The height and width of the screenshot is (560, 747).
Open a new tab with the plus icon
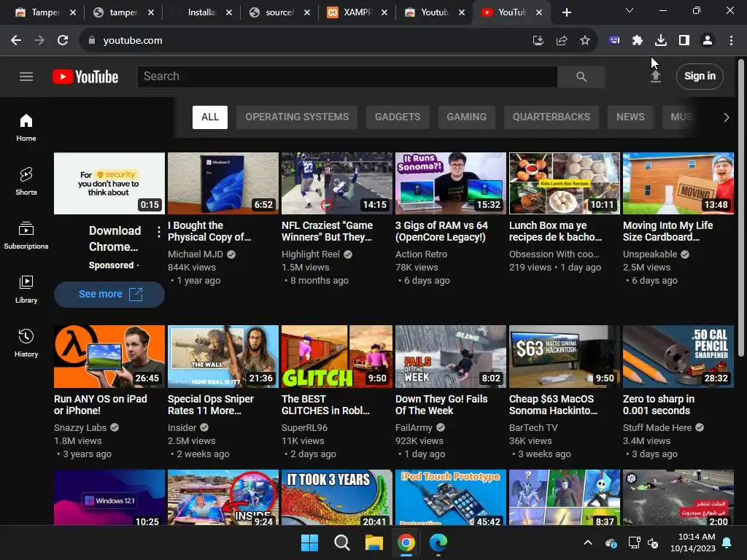[x=566, y=13]
